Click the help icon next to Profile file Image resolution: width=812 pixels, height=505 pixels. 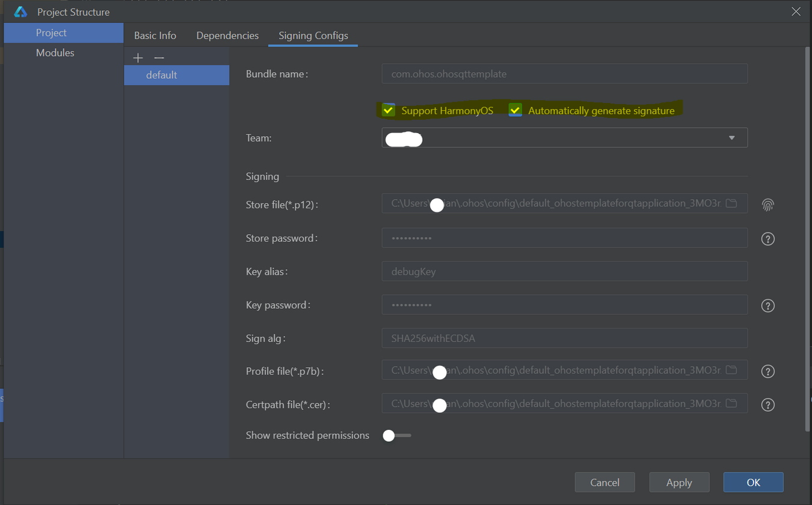pos(767,371)
